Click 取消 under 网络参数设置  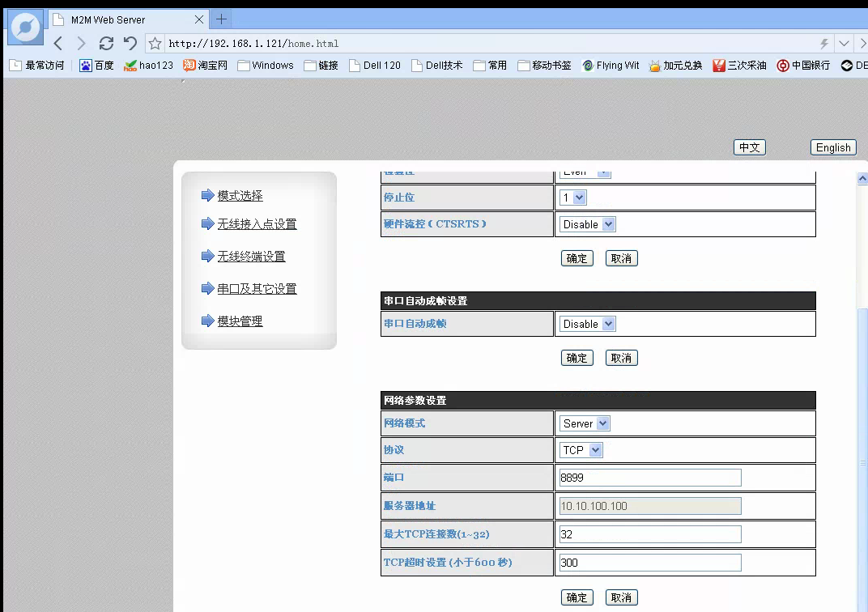point(621,597)
